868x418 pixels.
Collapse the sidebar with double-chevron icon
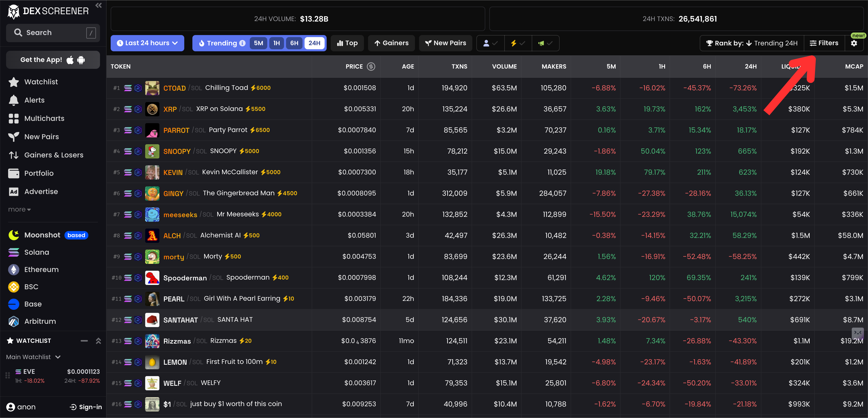98,5
